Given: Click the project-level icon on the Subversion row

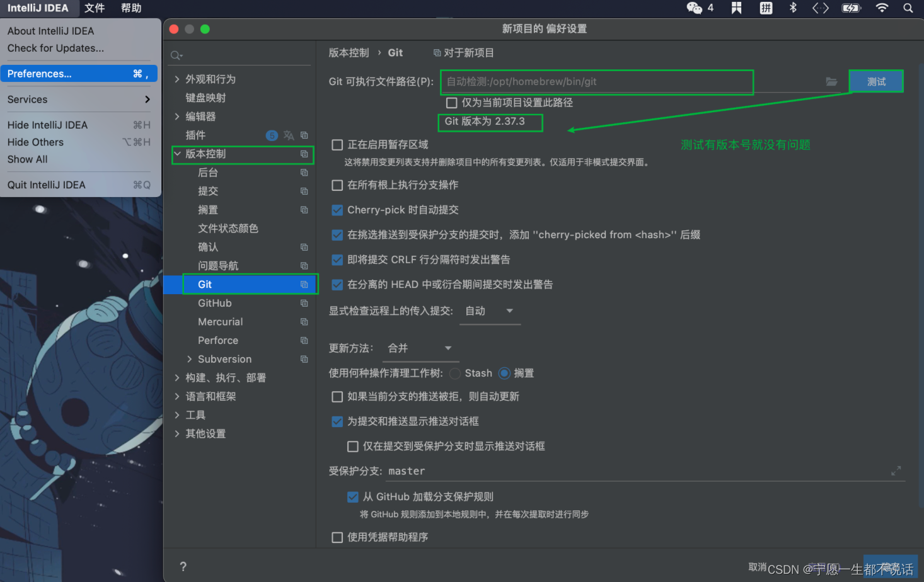Looking at the screenshot, I should click(304, 360).
